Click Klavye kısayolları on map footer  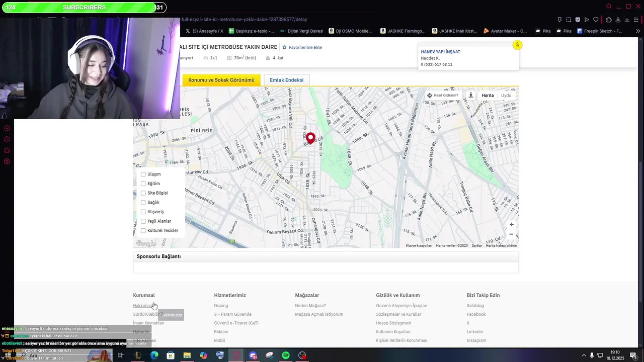[x=419, y=245]
